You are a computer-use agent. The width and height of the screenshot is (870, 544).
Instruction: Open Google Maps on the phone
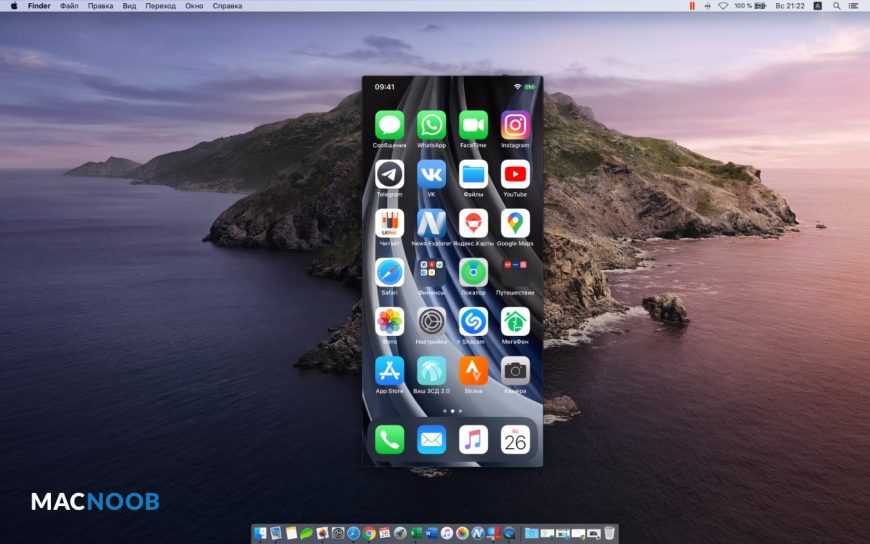(515, 223)
